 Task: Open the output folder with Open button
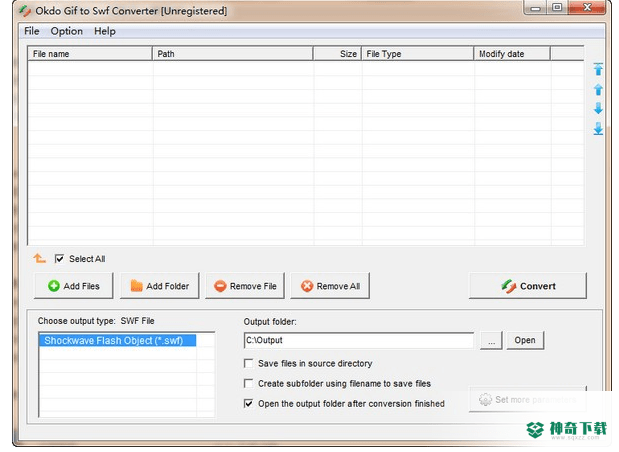coord(525,340)
